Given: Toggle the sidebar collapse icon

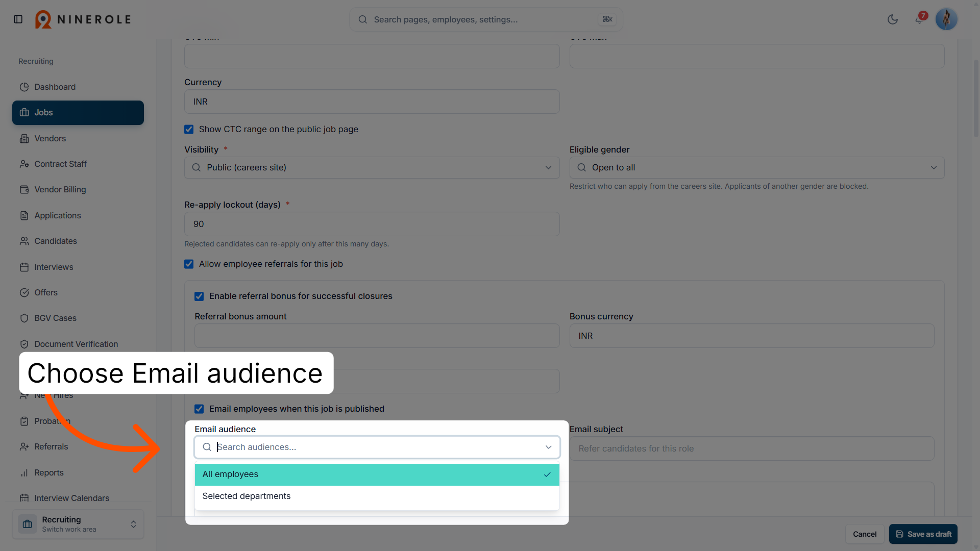Looking at the screenshot, I should [18, 19].
